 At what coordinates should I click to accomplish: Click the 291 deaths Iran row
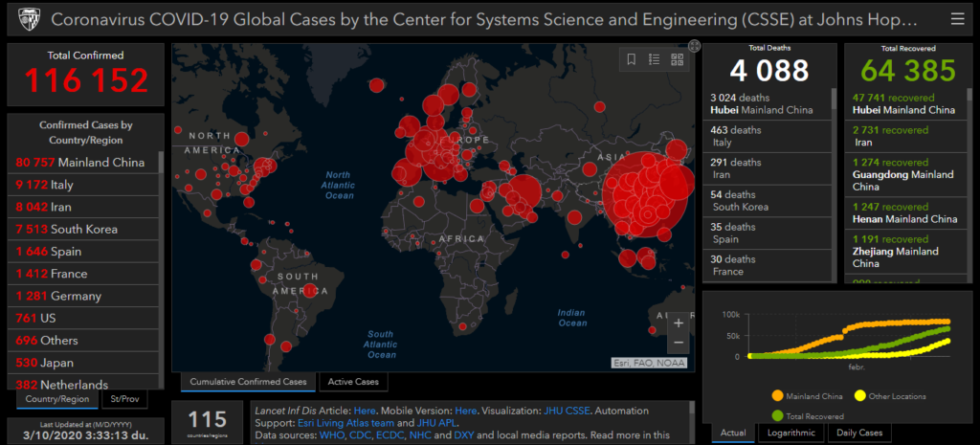pyautogui.click(x=767, y=168)
